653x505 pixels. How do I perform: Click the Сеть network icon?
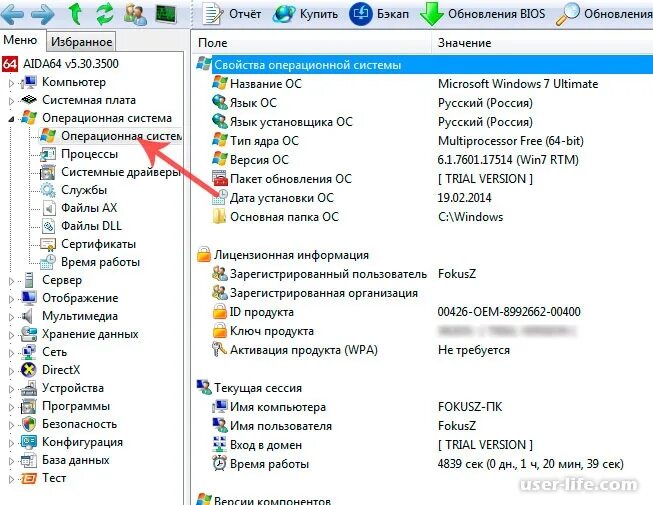tap(28, 352)
